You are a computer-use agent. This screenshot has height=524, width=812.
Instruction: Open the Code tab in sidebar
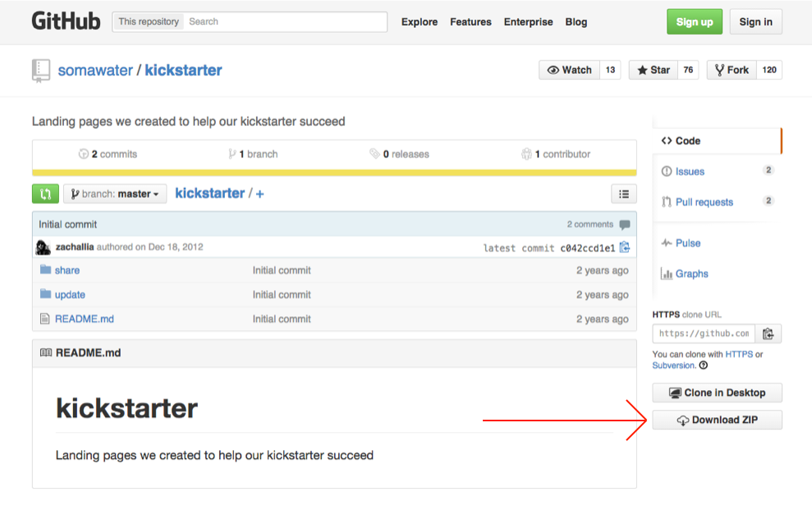717,140
